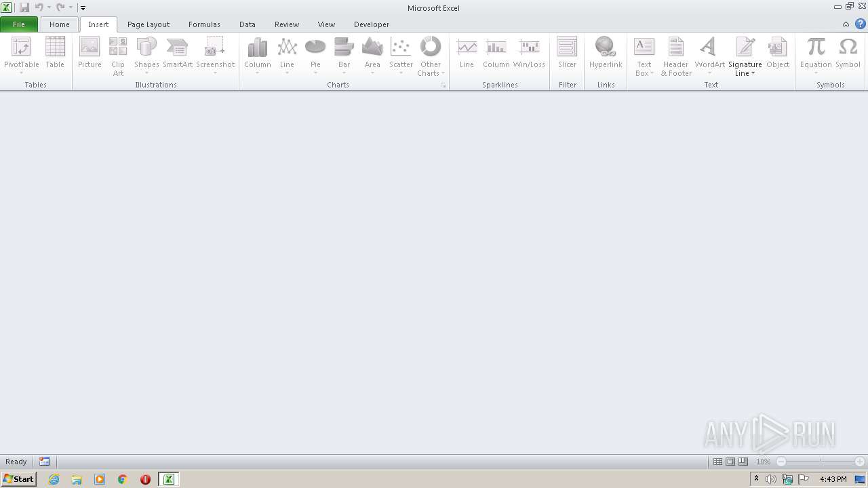
Task: Open the Windows Start menu
Action: (x=18, y=479)
